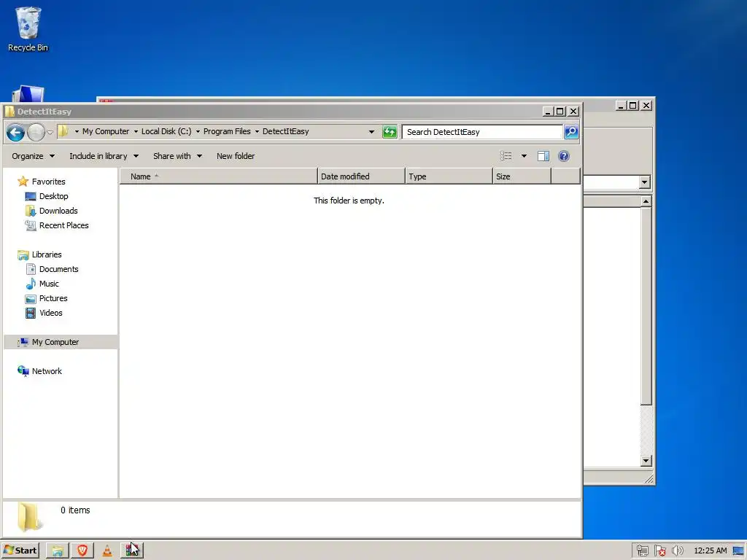Select Program Files in breadcrumb
The width and height of the screenshot is (747, 560).
point(227,131)
